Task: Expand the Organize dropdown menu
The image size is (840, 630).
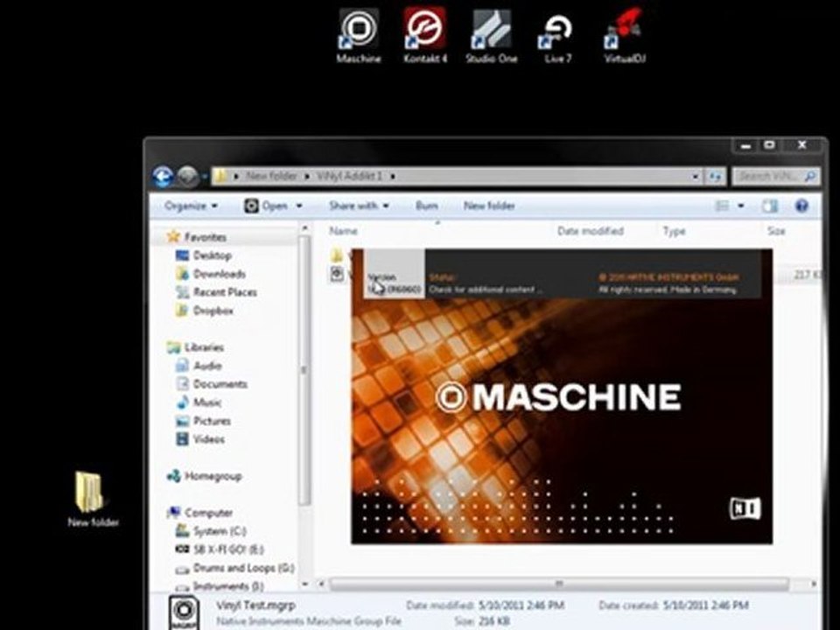Action: point(190,206)
